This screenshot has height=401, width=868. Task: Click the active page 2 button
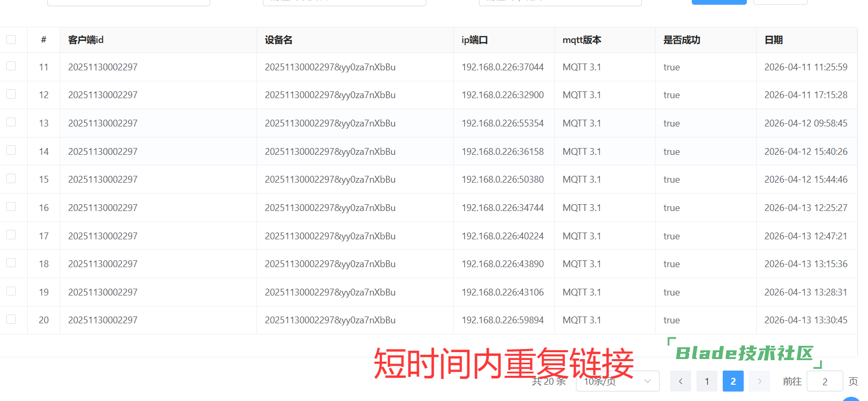coord(733,381)
